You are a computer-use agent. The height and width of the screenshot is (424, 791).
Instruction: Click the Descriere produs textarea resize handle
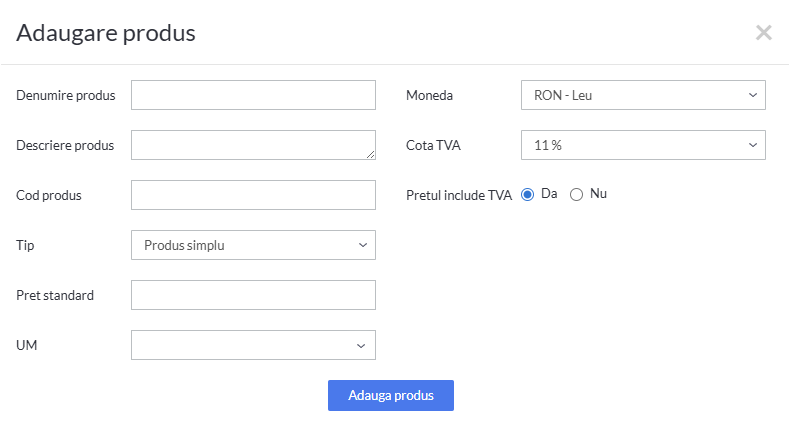click(x=370, y=154)
